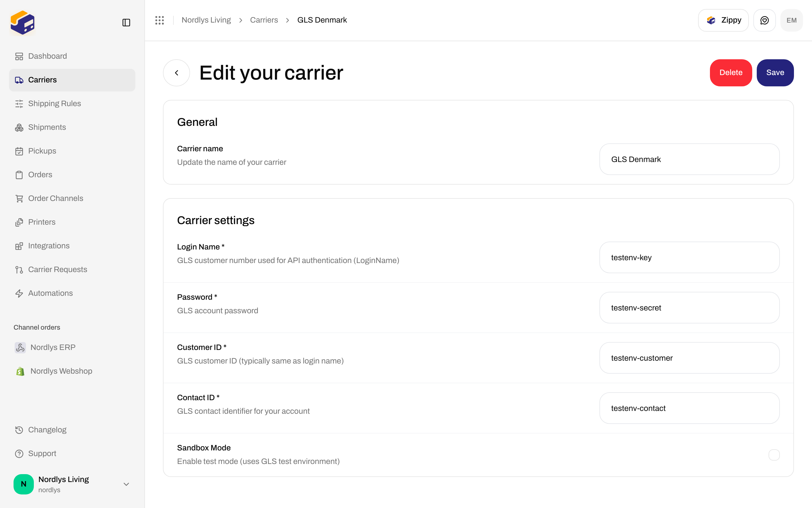Open the chat support bubble icon

coord(764,20)
